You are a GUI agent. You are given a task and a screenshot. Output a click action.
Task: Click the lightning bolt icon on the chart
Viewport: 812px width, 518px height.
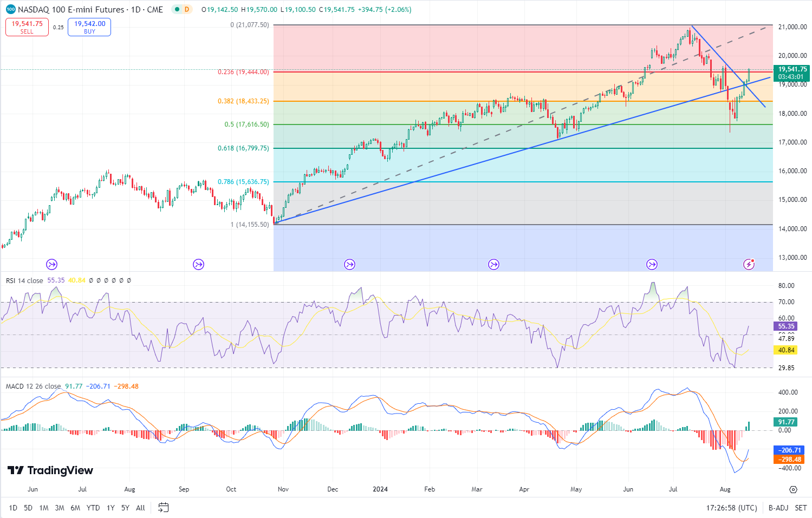tap(750, 264)
